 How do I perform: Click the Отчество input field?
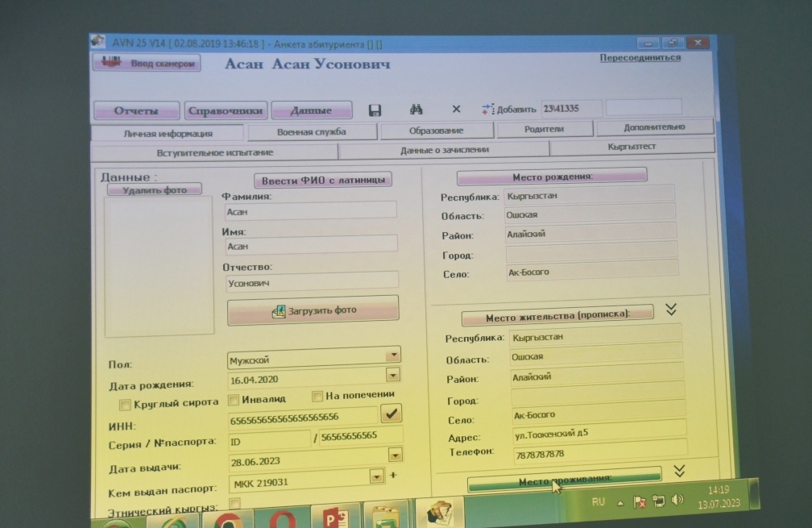[x=313, y=282]
